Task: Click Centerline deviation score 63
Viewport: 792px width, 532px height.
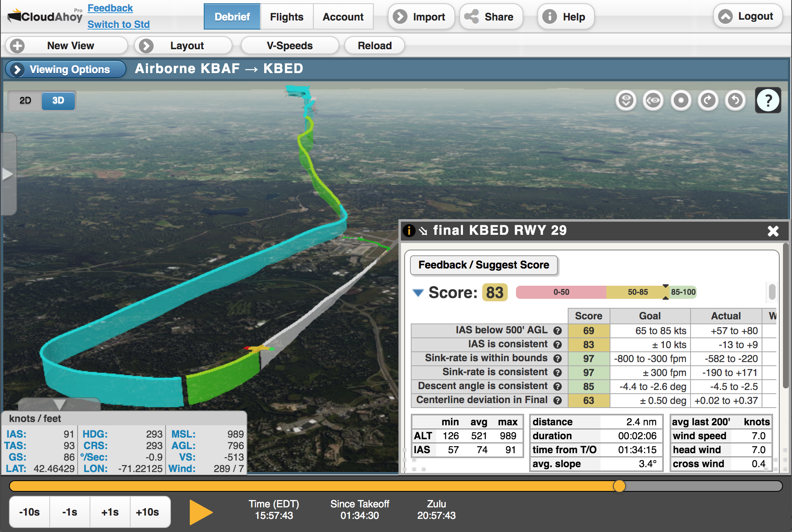Action: tap(589, 401)
